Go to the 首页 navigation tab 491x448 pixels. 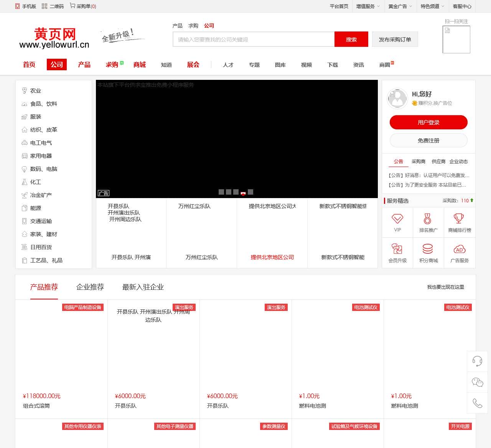(x=29, y=64)
